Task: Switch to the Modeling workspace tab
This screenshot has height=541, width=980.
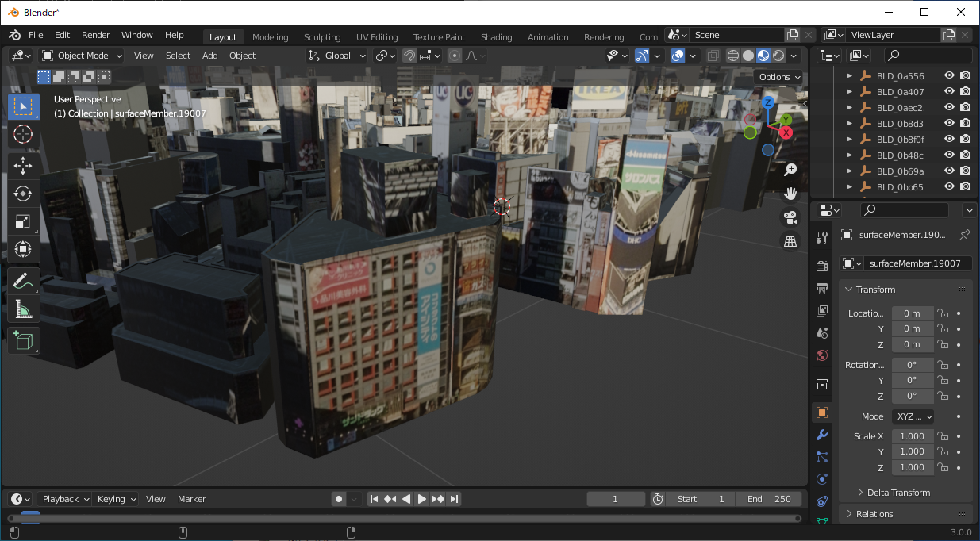Action: 271,37
